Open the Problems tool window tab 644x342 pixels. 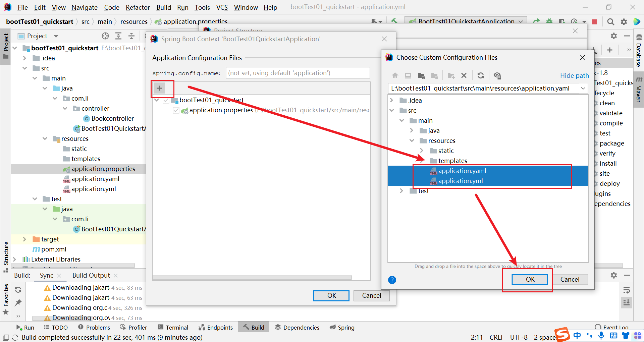click(94, 327)
